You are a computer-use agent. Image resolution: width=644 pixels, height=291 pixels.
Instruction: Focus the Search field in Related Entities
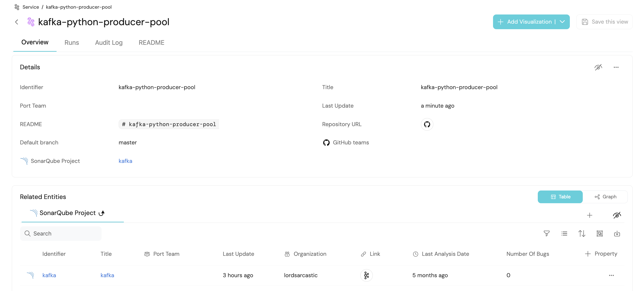61,234
